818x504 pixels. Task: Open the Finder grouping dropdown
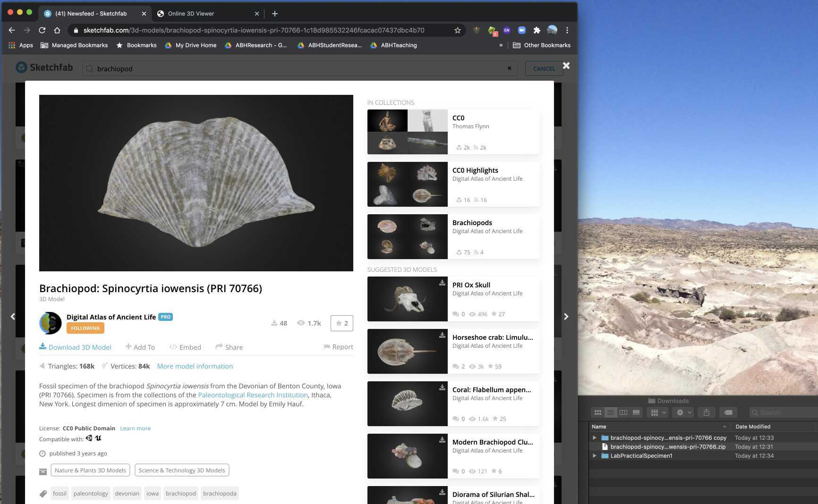[x=656, y=412]
